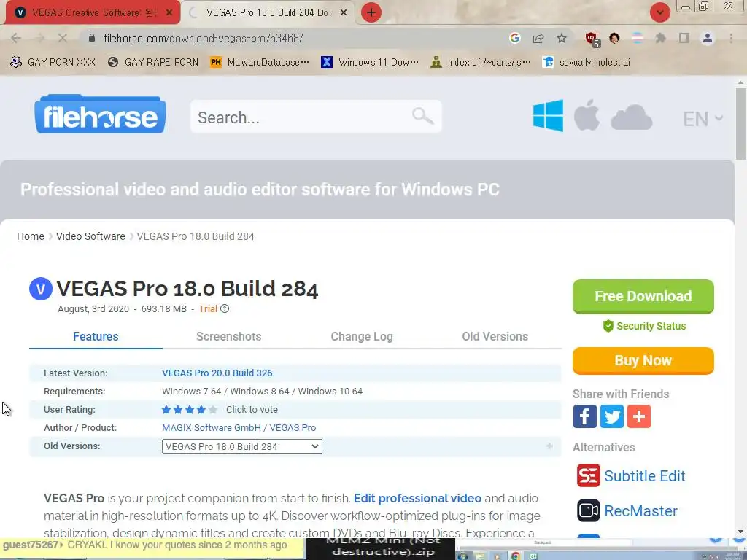
Task: View site information via the lock icon
Action: (x=92, y=38)
